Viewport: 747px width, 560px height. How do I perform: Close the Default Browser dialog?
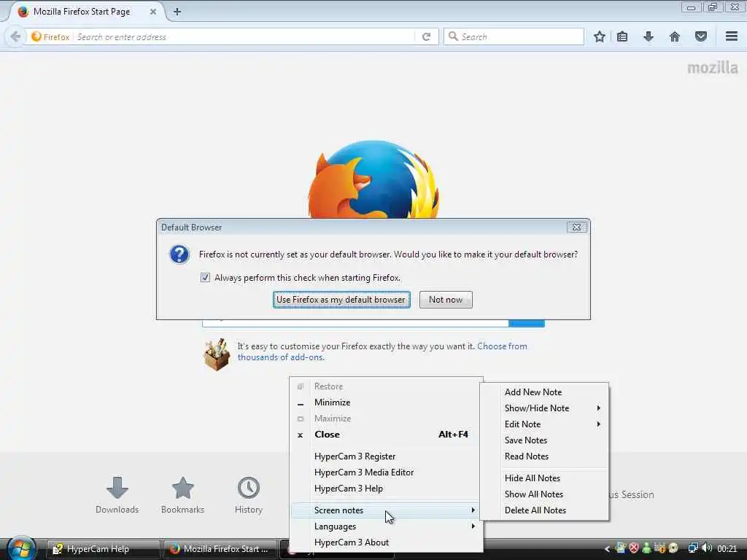(576, 227)
